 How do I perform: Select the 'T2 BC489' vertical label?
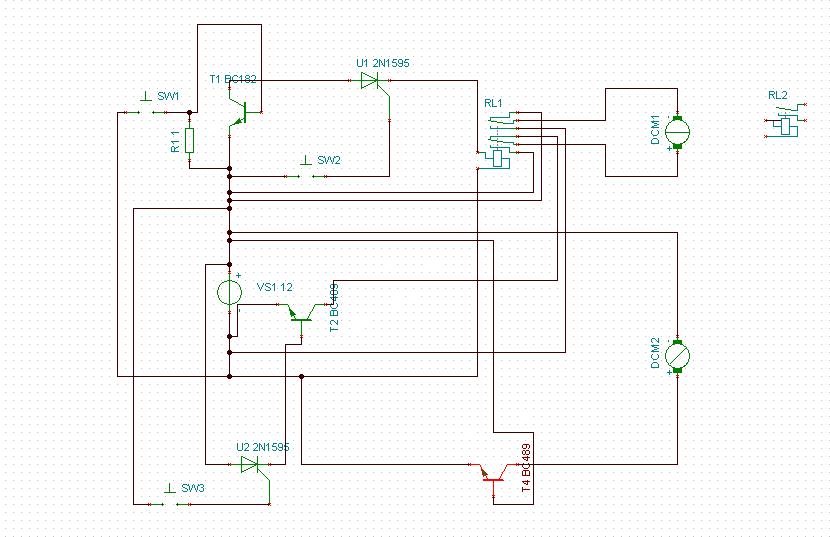[333, 308]
